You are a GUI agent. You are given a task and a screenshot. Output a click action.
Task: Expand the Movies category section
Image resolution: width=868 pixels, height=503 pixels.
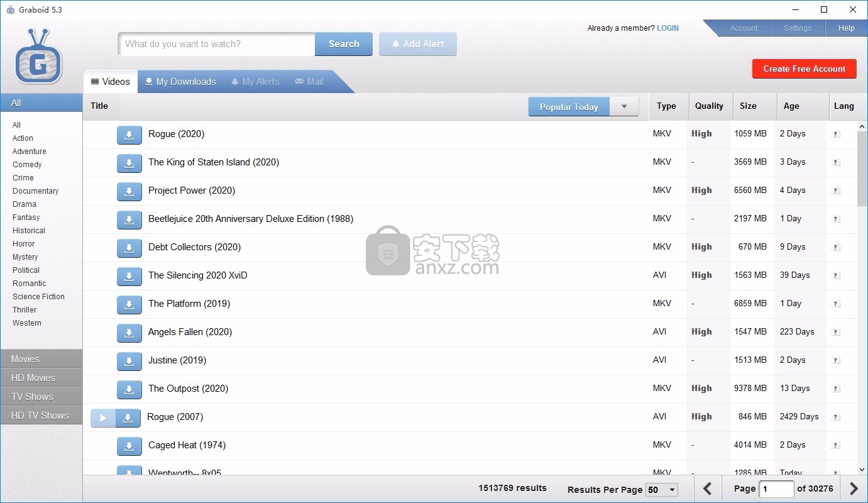(x=41, y=359)
